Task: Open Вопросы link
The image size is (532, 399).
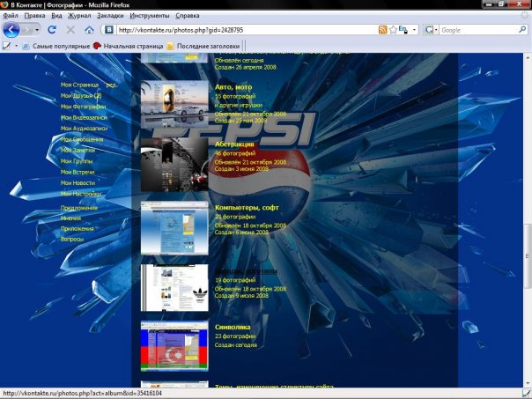Action: click(x=72, y=240)
